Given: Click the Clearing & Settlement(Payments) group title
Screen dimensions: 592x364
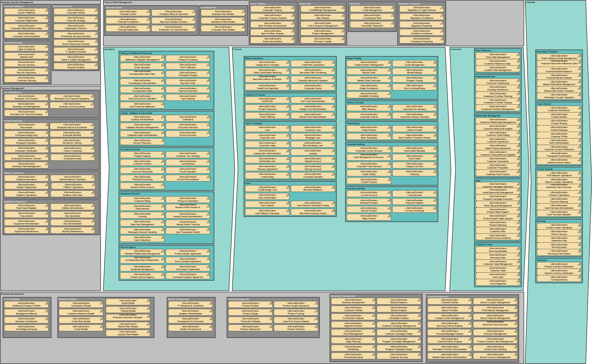Looking at the screenshot, I should tap(136, 53).
